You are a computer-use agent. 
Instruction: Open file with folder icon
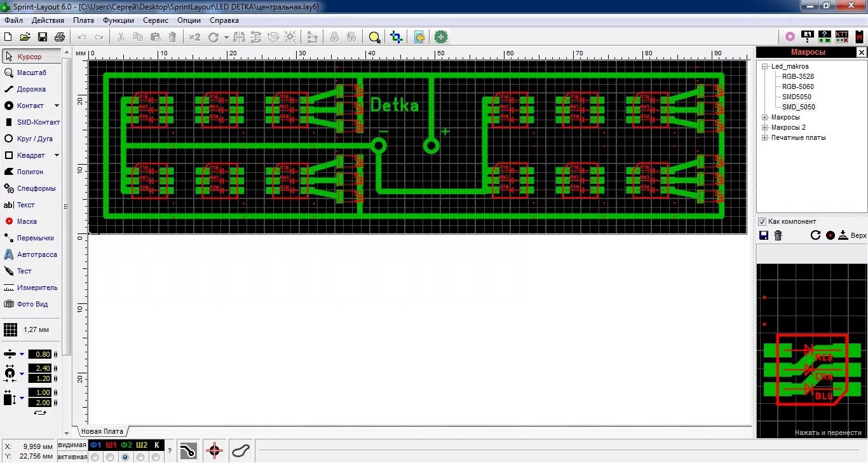pos(25,37)
